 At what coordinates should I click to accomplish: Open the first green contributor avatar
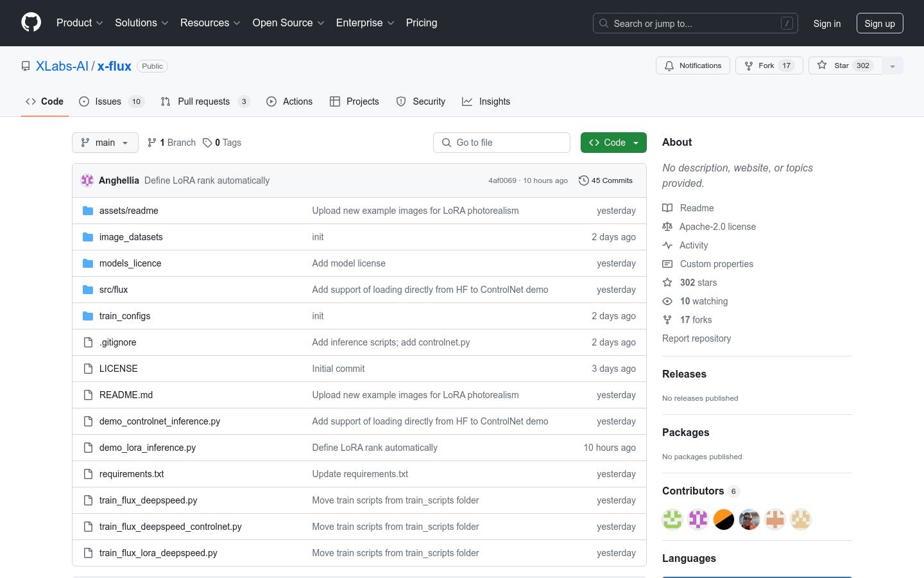point(672,519)
